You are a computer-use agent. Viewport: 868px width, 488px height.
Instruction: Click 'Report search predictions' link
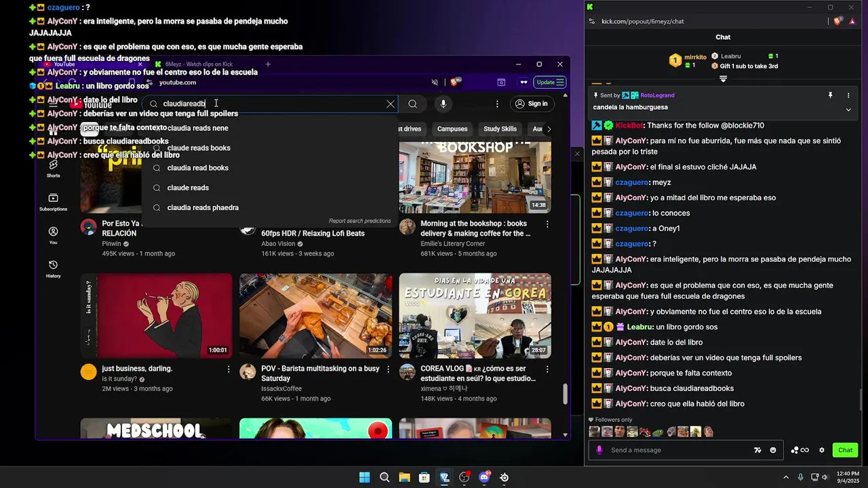[359, 221]
